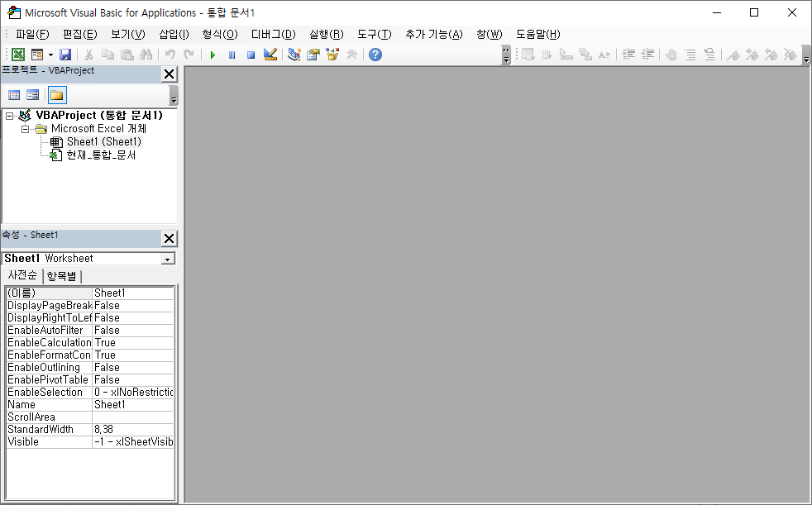Toggle Design Mode icon

270,55
